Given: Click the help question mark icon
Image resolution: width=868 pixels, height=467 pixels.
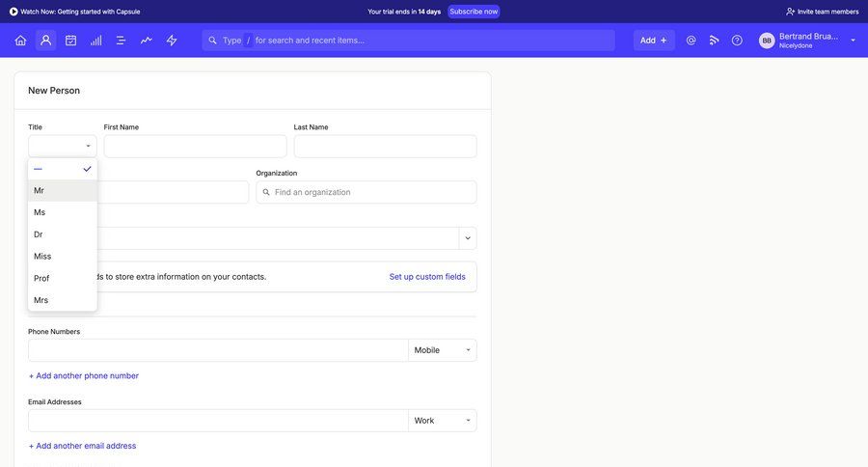Looking at the screenshot, I should 737,41.
